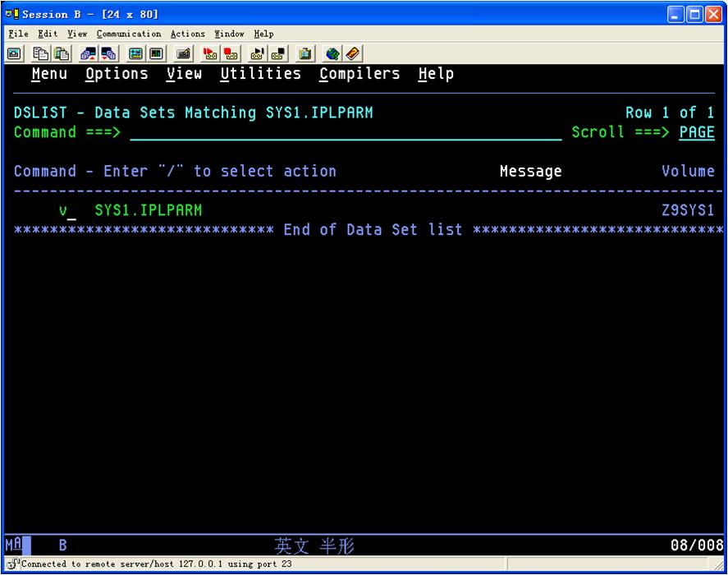This screenshot has width=728, height=575.
Task: Quit macro playback black square icon
Action: coord(278,54)
